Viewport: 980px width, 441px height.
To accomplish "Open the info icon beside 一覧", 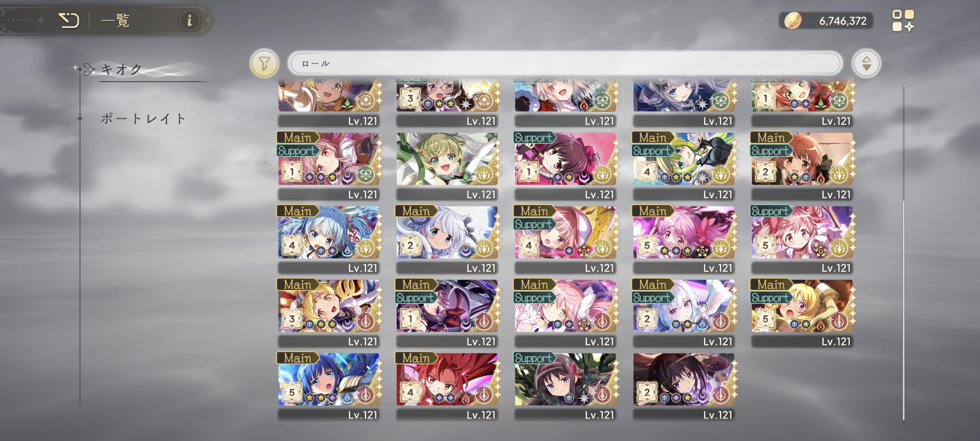I will (189, 20).
